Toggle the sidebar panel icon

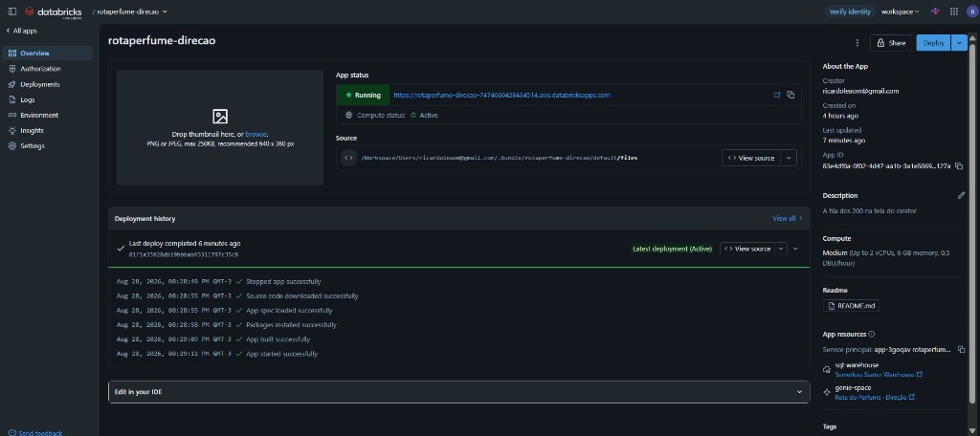pos(11,11)
